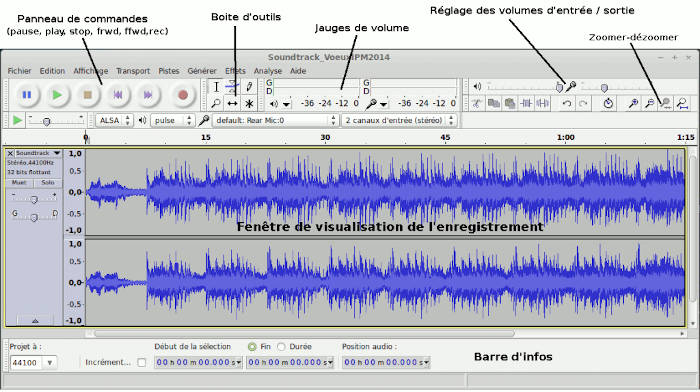Open the Analyse menu

pos(268,71)
